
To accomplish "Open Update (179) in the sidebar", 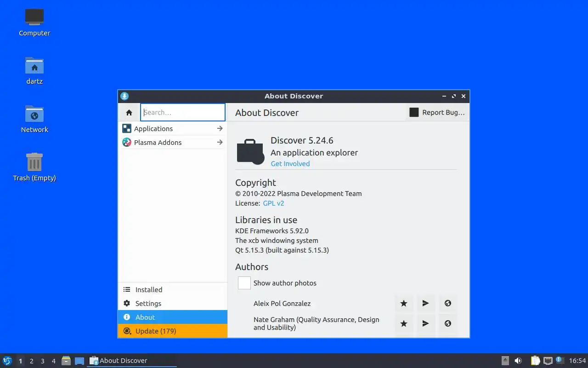I will point(173,331).
